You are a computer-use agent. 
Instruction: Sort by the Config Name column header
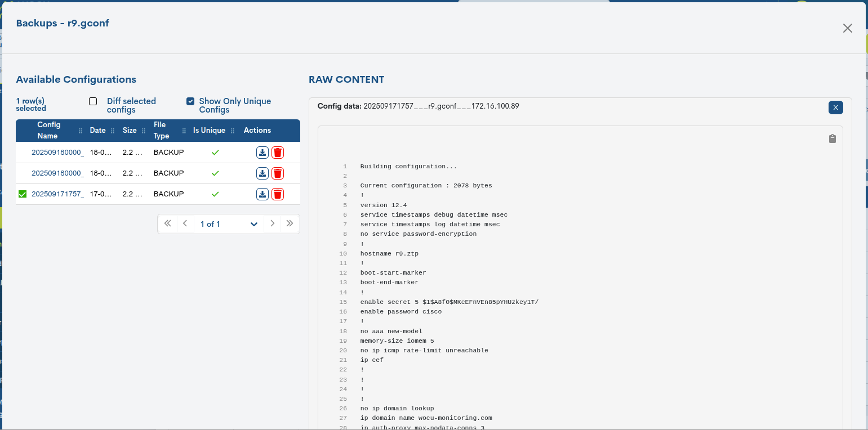click(49, 130)
